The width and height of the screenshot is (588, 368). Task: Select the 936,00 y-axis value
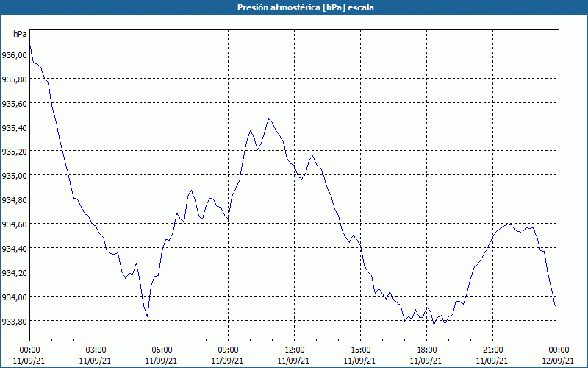[x=14, y=54]
